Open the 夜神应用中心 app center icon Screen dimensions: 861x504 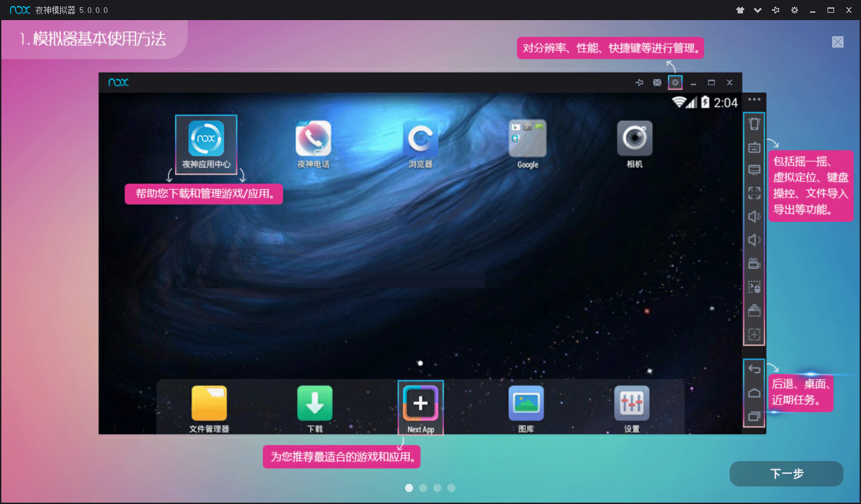(x=206, y=144)
